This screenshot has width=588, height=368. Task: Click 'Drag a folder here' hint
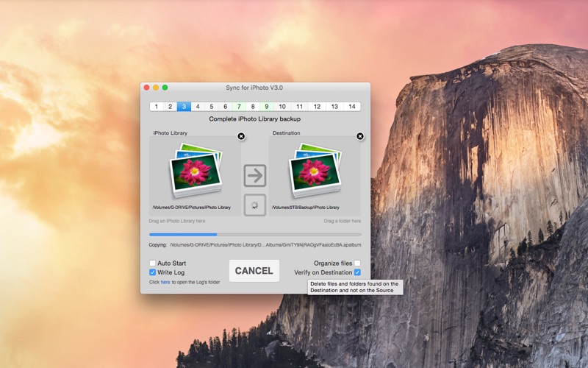pos(343,222)
